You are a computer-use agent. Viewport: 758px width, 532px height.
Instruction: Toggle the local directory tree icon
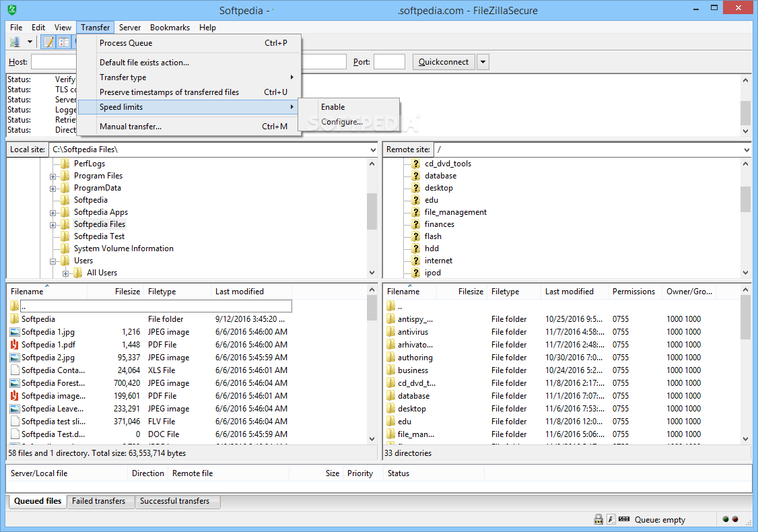[x=64, y=42]
